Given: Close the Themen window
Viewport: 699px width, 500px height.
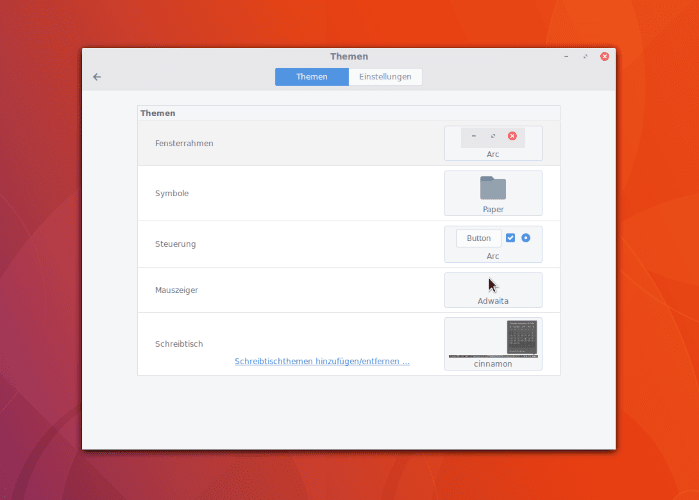Looking at the screenshot, I should point(604,57).
